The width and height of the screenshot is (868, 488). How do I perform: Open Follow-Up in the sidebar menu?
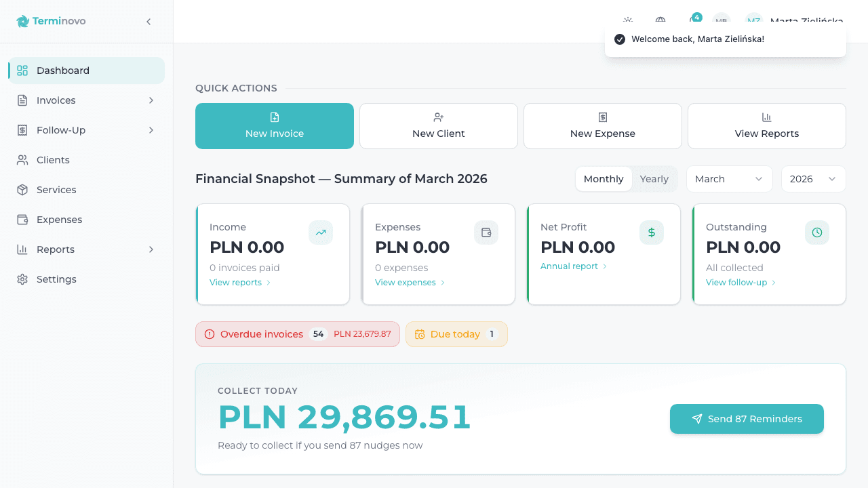(x=61, y=130)
